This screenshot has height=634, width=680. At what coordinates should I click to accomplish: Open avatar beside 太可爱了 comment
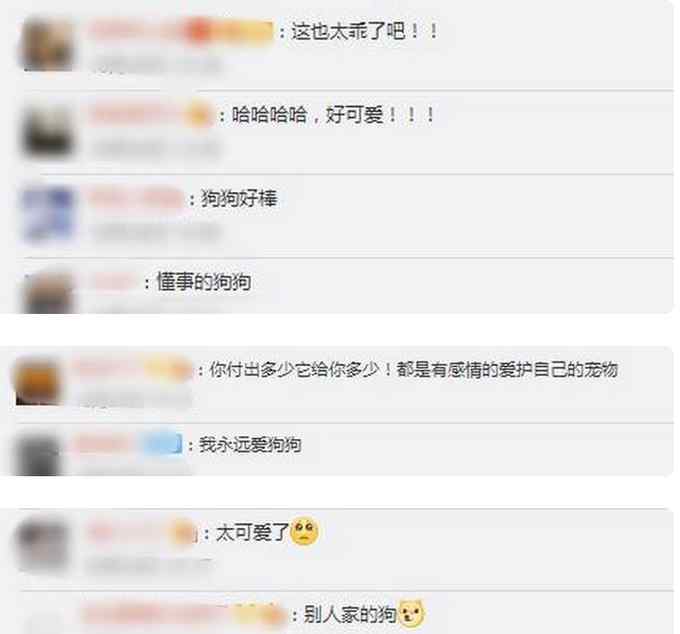(42, 542)
